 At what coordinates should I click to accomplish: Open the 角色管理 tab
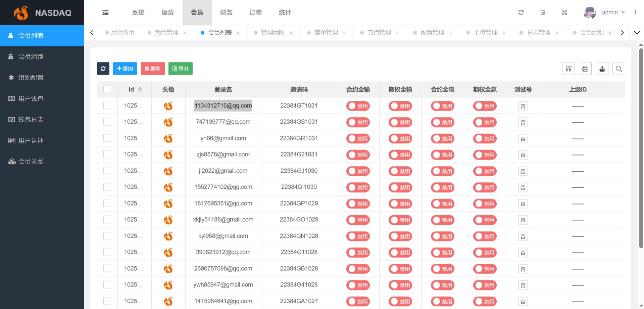click(x=166, y=33)
